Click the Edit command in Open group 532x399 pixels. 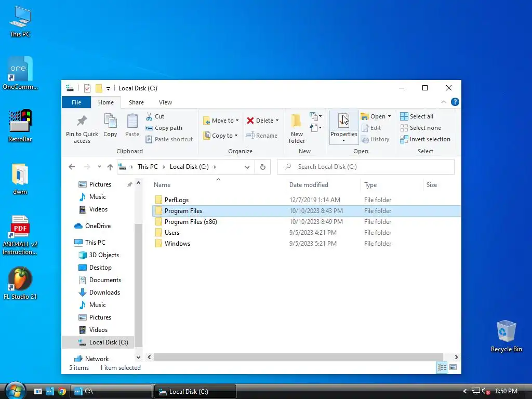click(x=371, y=128)
